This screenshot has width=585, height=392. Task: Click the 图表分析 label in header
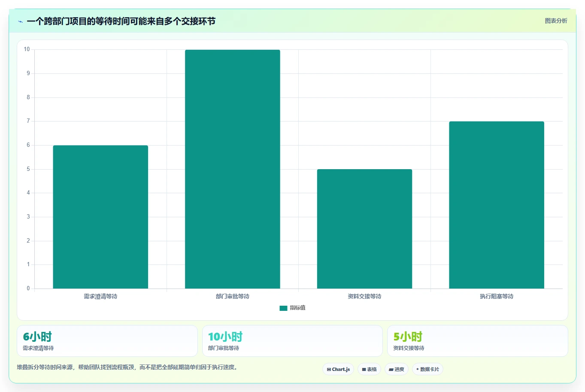[x=556, y=21]
